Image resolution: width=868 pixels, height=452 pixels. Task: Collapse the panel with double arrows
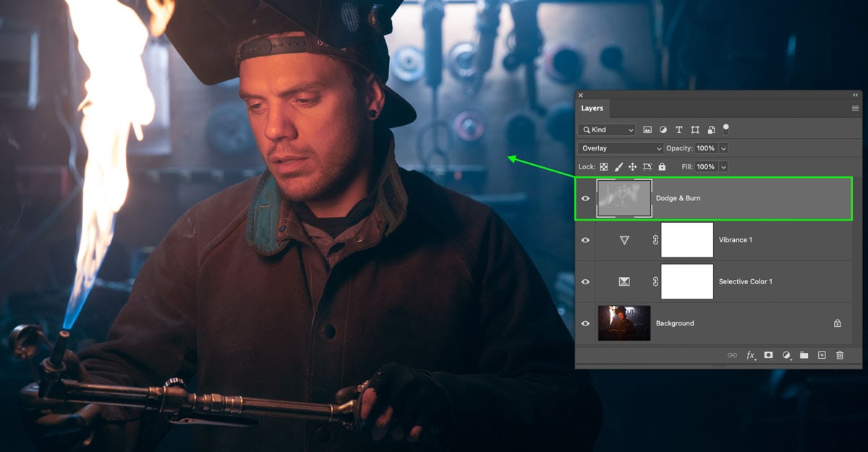coord(856,95)
